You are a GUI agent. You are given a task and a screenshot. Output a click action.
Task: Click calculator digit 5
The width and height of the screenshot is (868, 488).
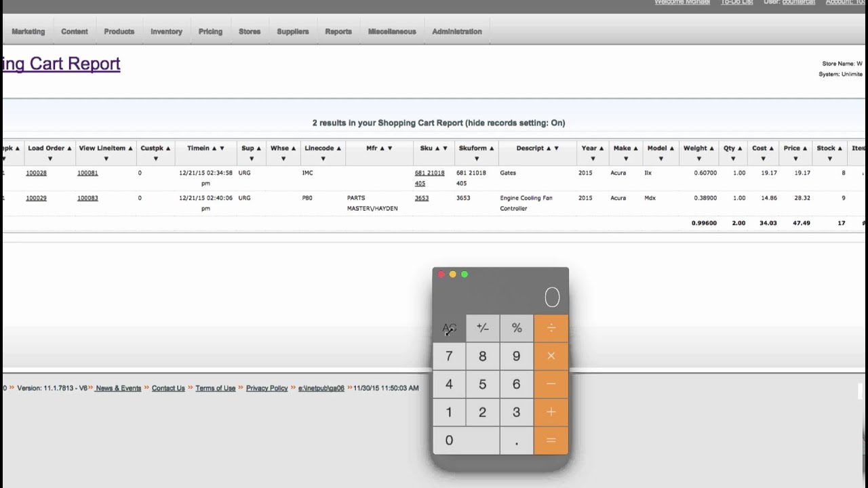[x=483, y=384]
